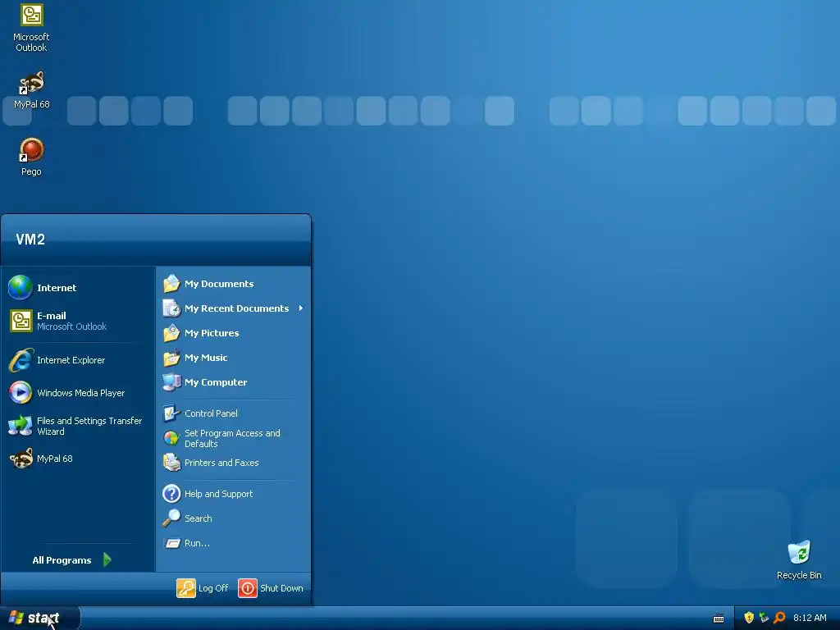This screenshot has width=840, height=630.
Task: Open Search text link
Action: (x=199, y=518)
